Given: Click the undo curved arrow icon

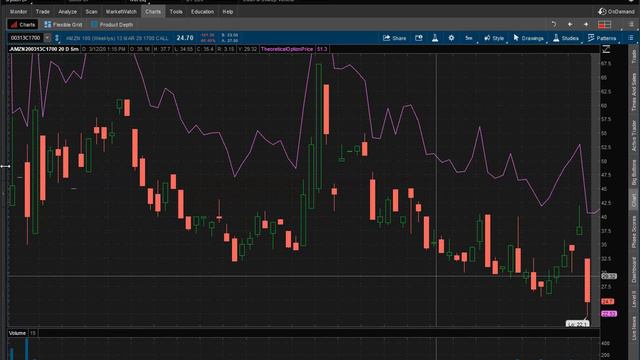Looking at the screenshot, I should 554,24.
